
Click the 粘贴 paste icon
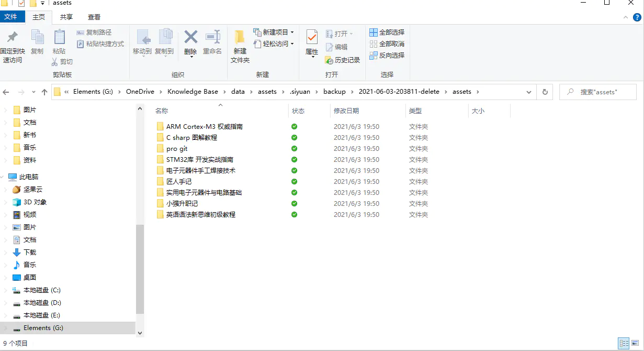click(59, 38)
